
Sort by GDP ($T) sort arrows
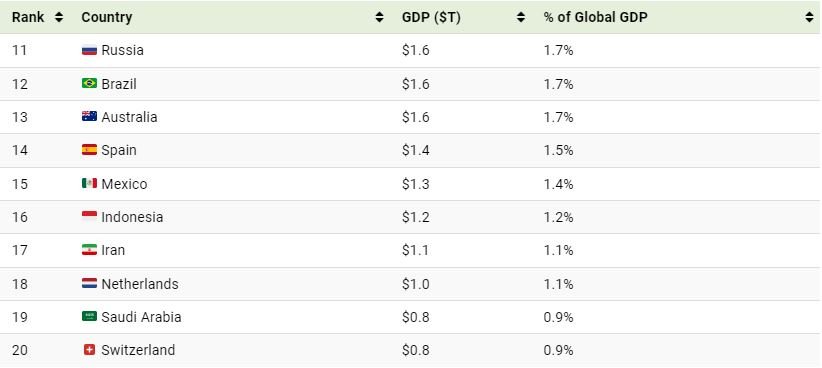click(521, 17)
